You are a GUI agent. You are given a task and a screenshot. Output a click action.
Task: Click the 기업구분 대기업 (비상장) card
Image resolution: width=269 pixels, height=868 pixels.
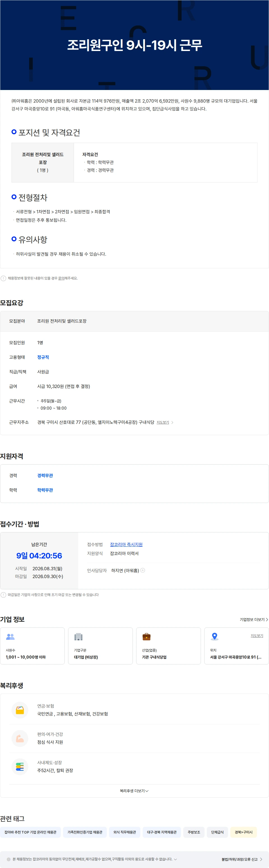100,646
